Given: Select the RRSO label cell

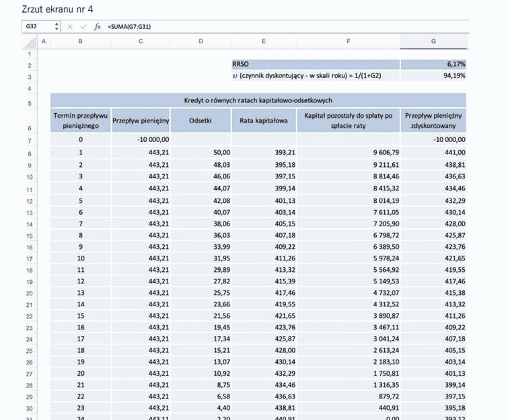Looking at the screenshot, I should tap(316, 64).
